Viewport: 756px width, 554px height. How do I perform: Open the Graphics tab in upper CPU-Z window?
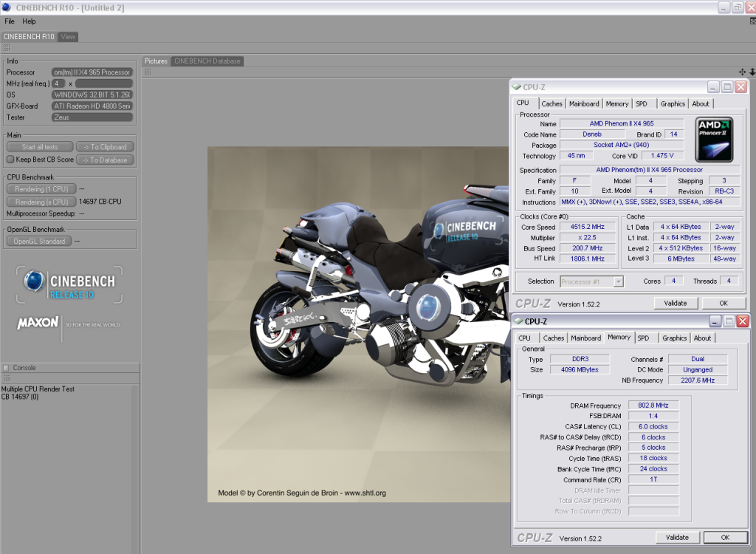673,103
